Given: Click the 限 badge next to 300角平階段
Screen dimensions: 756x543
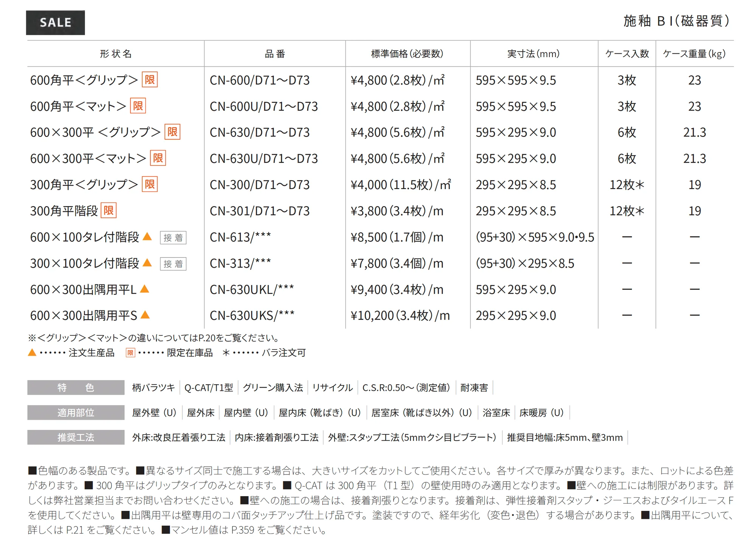Looking at the screenshot, I should pos(108,211).
